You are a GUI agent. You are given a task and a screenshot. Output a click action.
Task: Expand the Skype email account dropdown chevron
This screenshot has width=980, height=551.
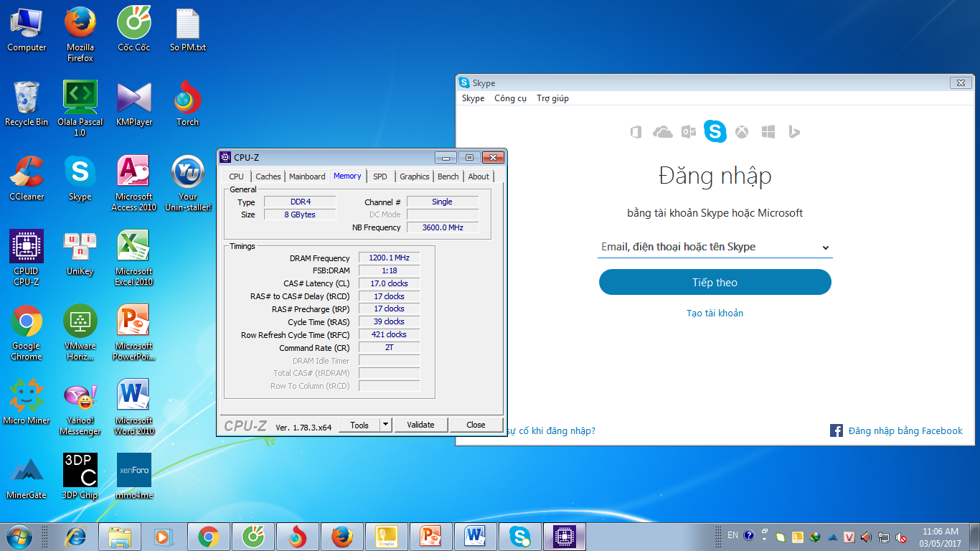click(825, 248)
